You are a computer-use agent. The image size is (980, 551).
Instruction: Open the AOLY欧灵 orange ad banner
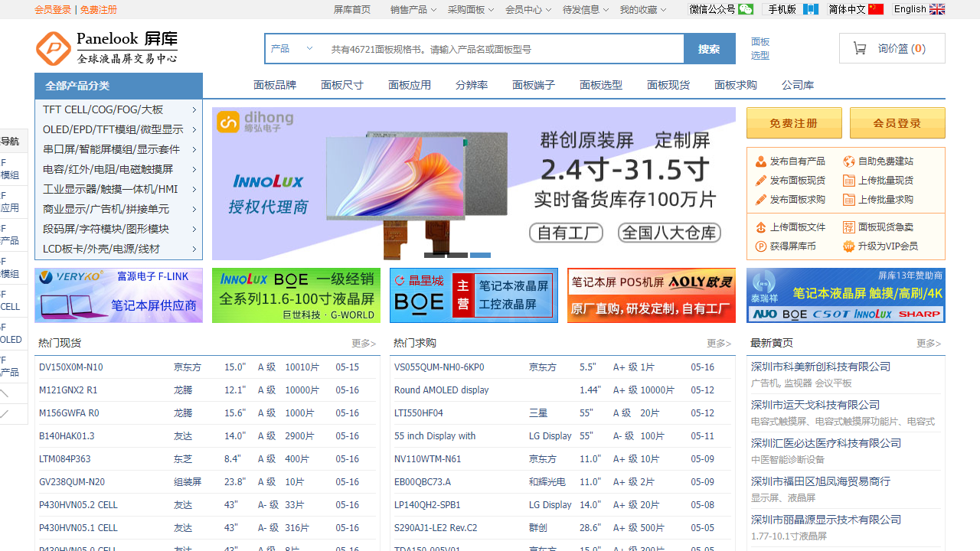tap(652, 295)
